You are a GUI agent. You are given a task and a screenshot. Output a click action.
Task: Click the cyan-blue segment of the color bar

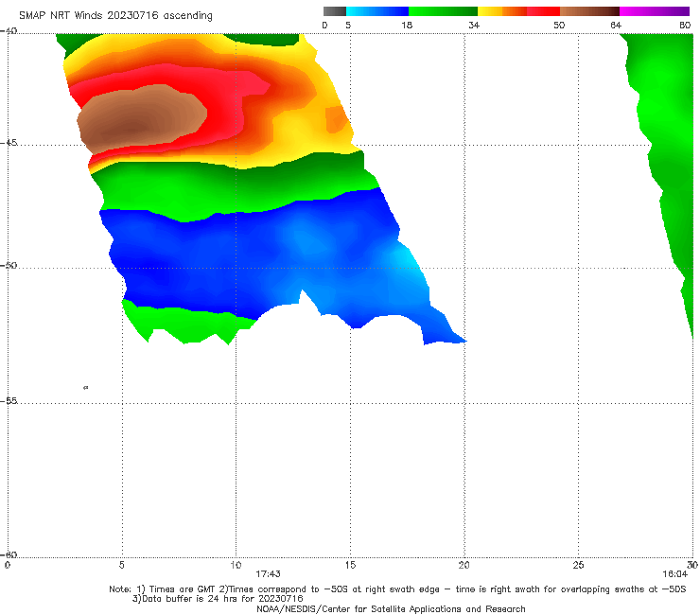[x=377, y=11]
